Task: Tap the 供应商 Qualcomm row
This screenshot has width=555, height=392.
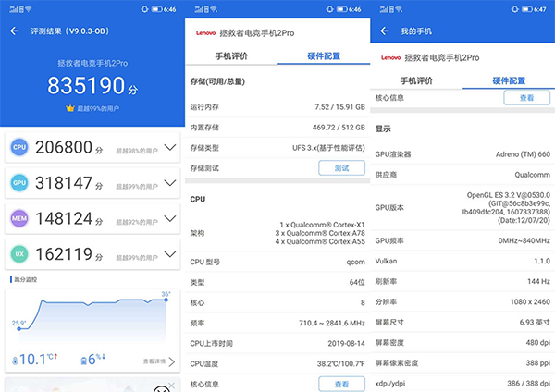Action: [462, 175]
